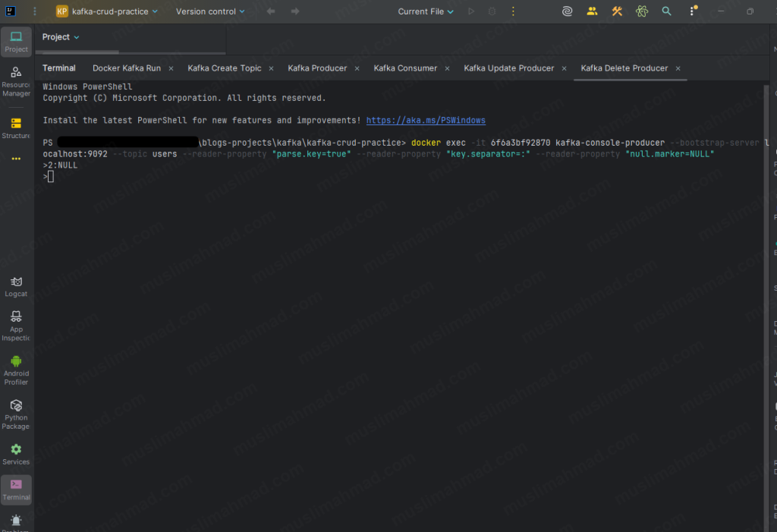Image resolution: width=777 pixels, height=532 pixels.
Task: Open the Current File run configuration dropdown
Action: (x=425, y=11)
